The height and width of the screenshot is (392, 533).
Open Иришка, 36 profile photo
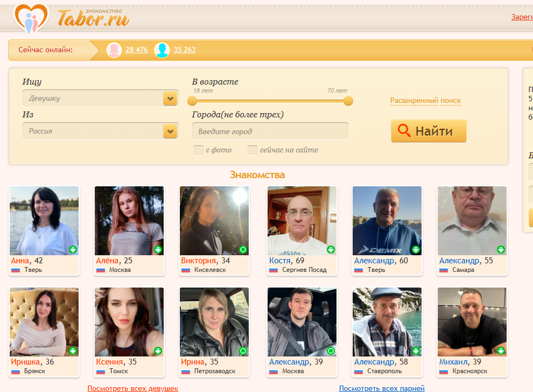click(x=44, y=322)
